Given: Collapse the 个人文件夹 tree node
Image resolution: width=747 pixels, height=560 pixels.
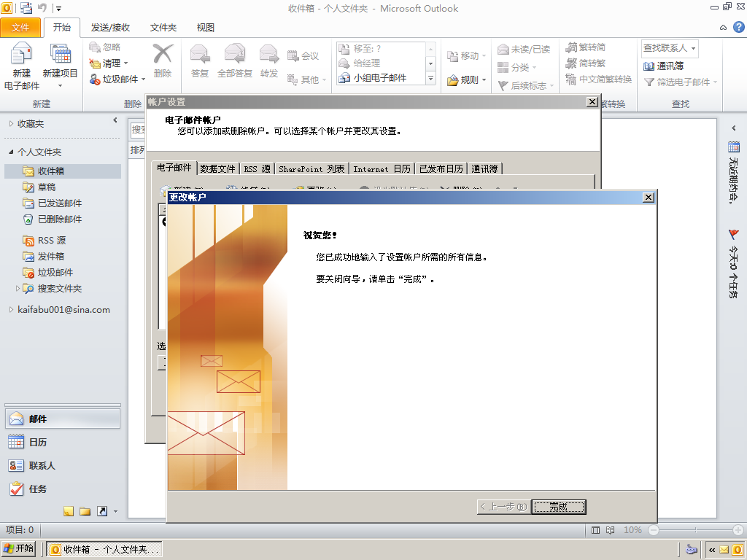Looking at the screenshot, I should click(x=12, y=152).
